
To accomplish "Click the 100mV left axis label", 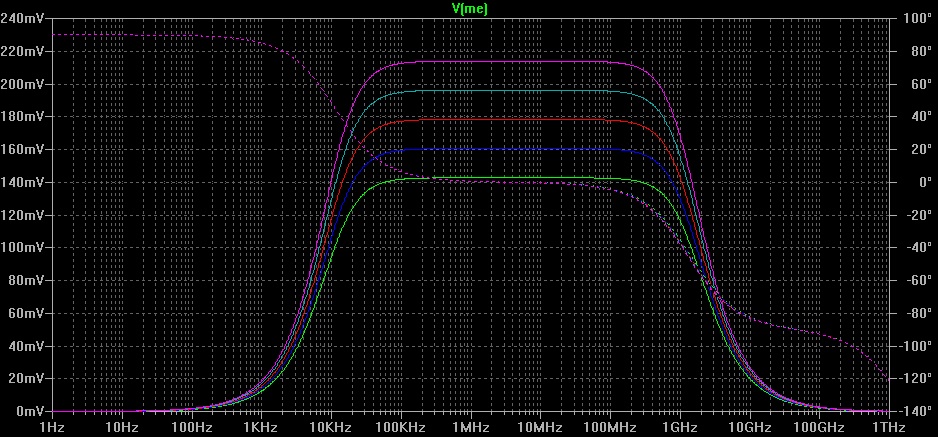I will tap(22, 247).
